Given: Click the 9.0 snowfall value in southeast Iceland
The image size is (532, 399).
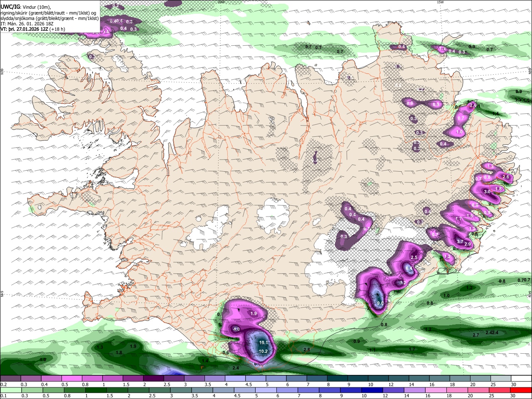Looking at the screenshot, I should pyautogui.click(x=380, y=303).
